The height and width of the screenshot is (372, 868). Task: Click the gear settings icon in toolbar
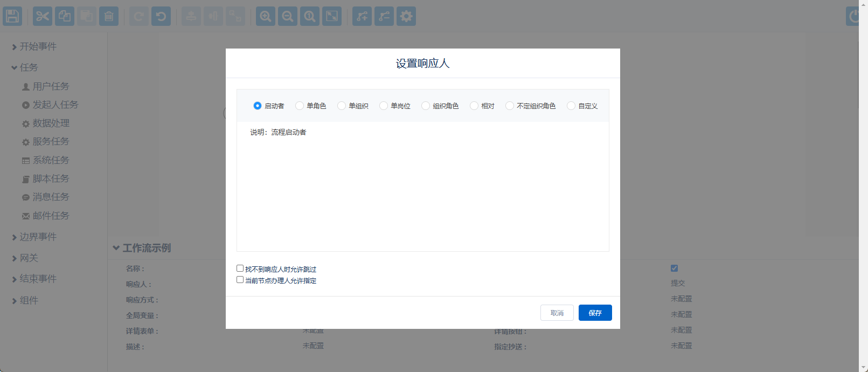point(406,16)
